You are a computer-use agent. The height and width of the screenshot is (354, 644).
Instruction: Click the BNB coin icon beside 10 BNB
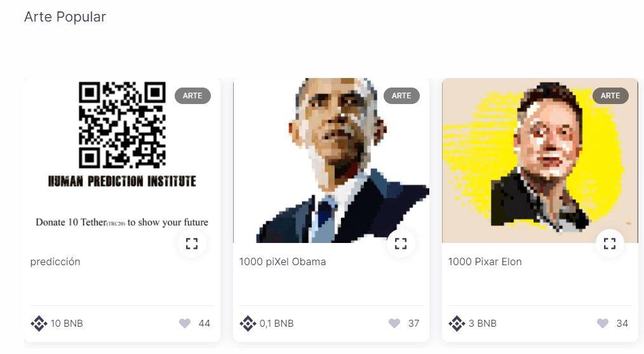pos(39,324)
